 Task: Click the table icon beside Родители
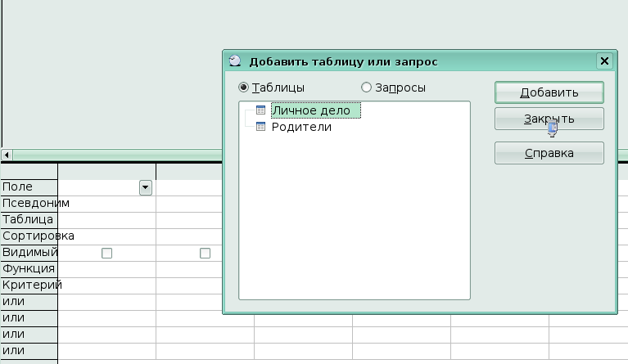260,127
